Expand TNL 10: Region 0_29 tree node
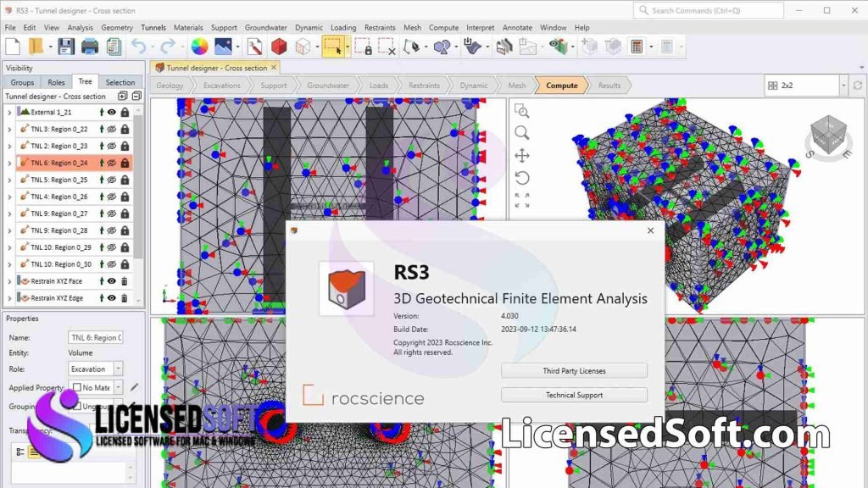The height and width of the screenshot is (488, 868). click(x=9, y=247)
